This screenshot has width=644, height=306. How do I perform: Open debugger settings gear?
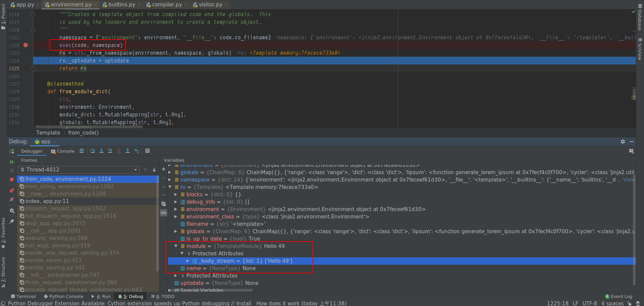pos(12,211)
